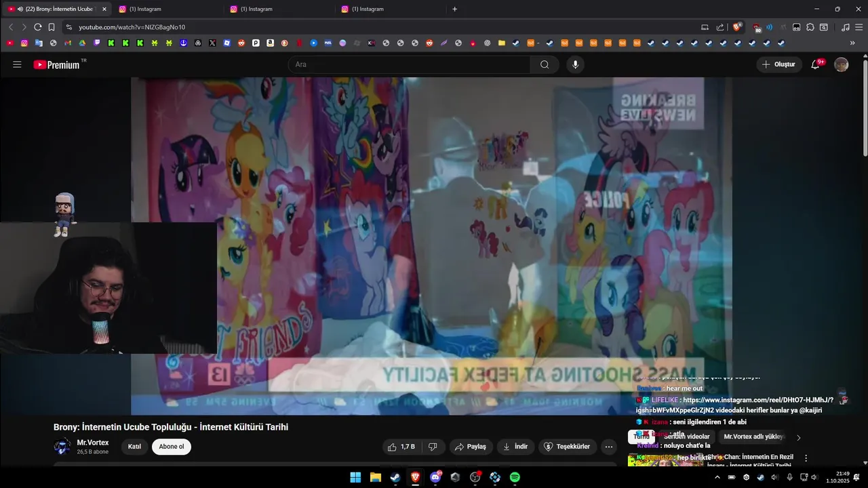Open Discord from the taskbar
868x488 pixels.
point(435,477)
